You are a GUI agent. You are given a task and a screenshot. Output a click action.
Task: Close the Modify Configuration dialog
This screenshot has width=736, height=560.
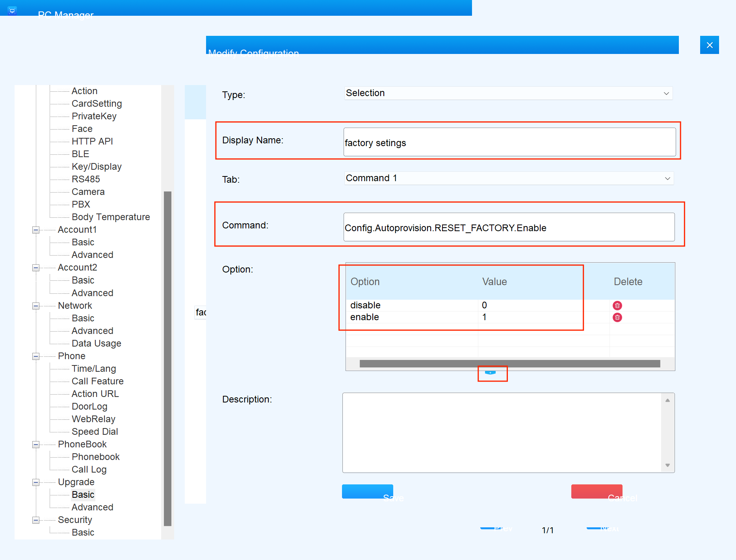[709, 45]
